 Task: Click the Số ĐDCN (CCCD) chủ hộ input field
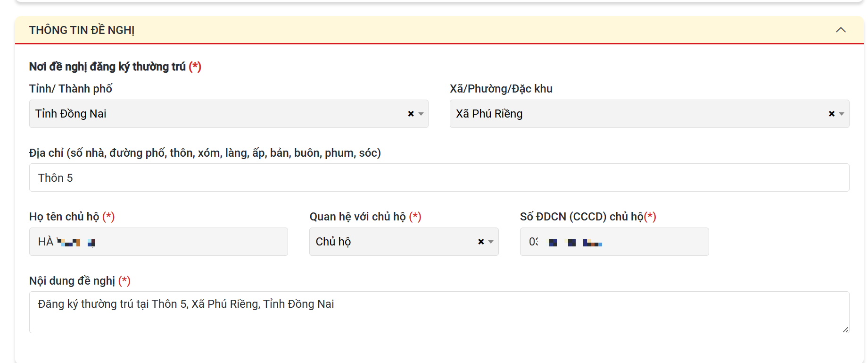[x=651, y=242]
